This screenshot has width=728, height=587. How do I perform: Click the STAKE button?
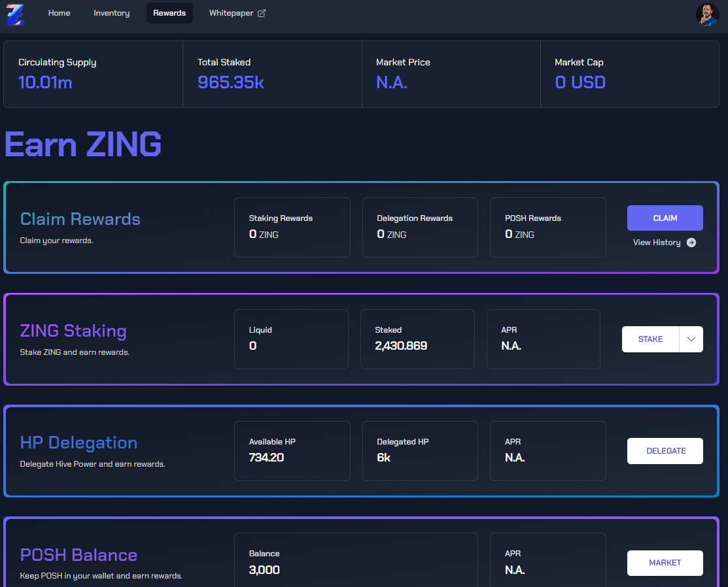pos(650,339)
